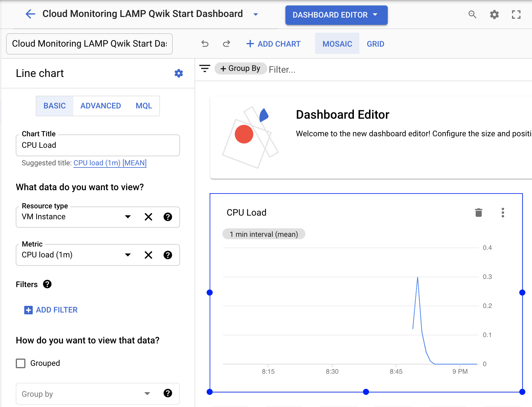The image size is (532, 407).
Task: Click the 8:30 time axis label
Action: point(332,372)
